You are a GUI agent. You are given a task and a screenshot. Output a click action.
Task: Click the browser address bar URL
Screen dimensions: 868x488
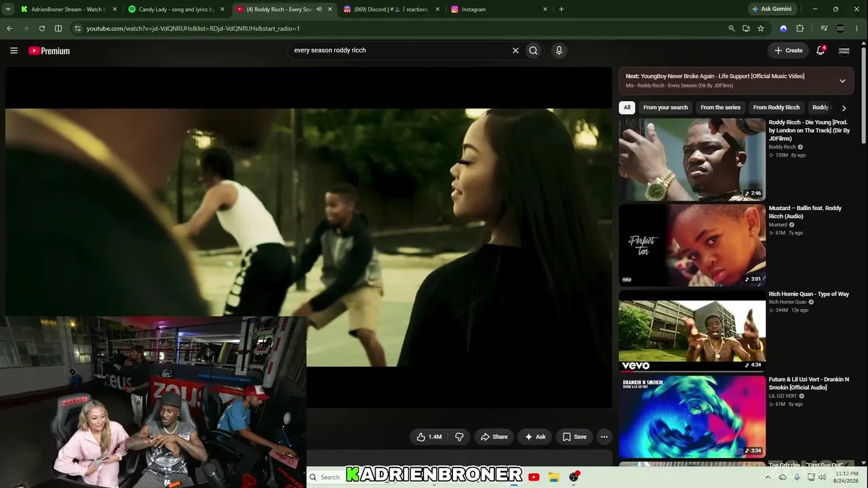[x=193, y=28]
